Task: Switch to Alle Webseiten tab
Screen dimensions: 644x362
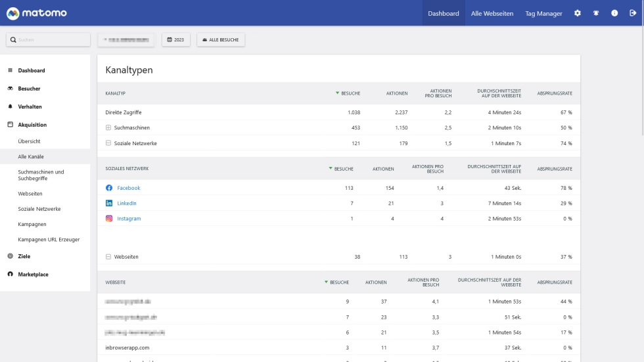Action: (492, 13)
